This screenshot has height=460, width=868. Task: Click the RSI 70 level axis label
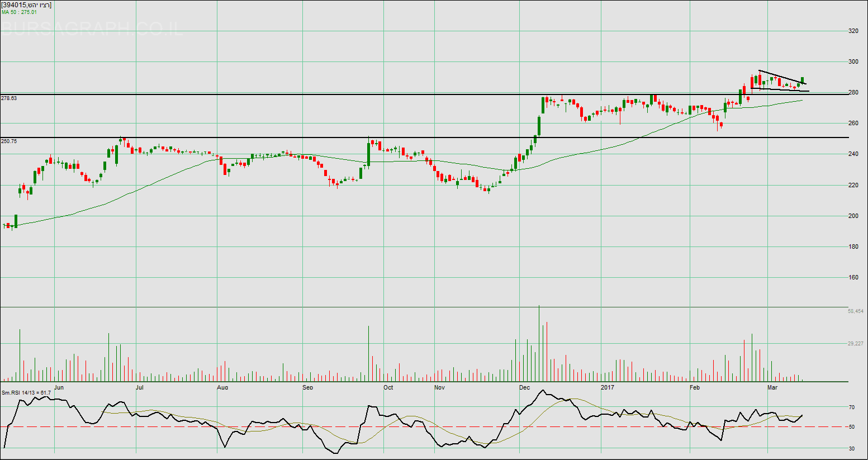(x=852, y=407)
